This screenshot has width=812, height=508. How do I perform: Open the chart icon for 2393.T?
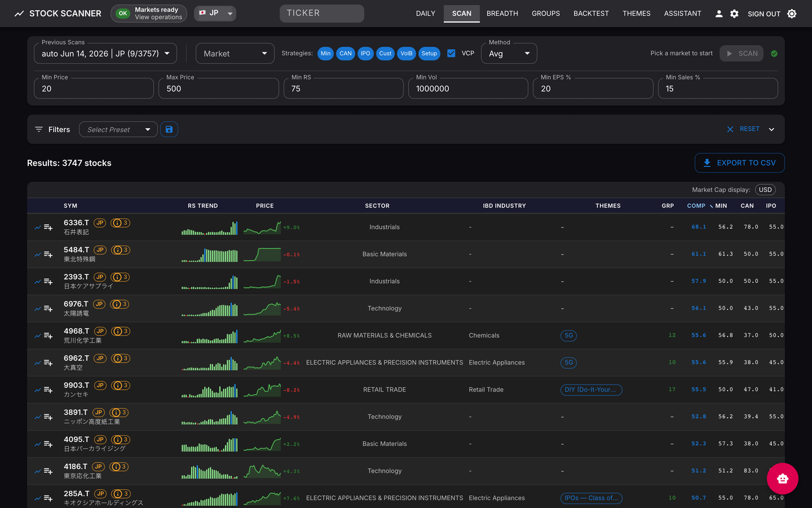point(38,282)
